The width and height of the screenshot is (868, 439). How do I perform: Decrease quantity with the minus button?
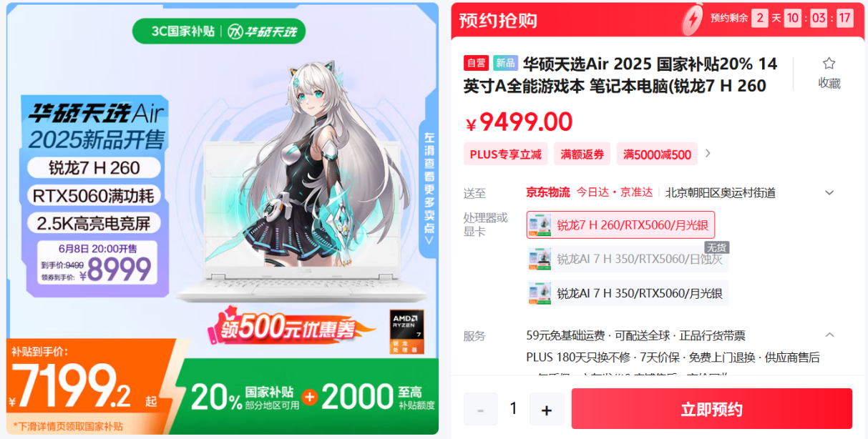(x=481, y=410)
